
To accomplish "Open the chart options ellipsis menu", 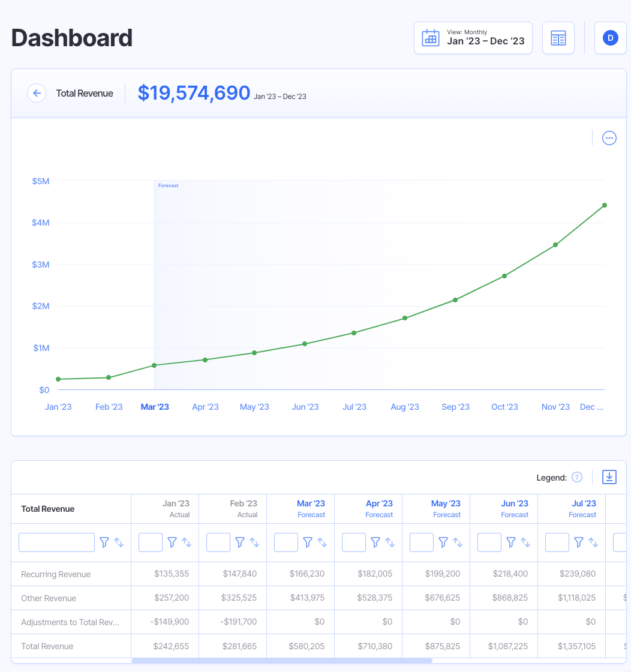I will pos(609,138).
